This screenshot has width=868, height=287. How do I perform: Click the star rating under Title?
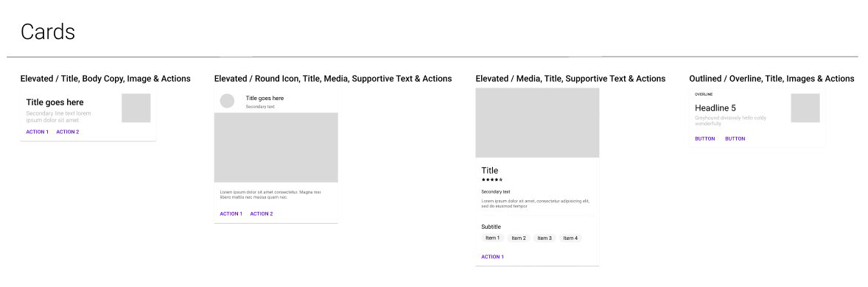click(492, 180)
